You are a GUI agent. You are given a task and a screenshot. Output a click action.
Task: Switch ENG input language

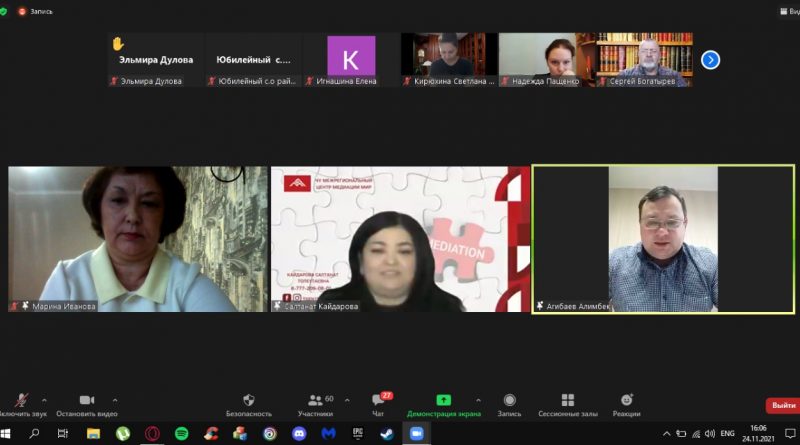tap(728, 434)
